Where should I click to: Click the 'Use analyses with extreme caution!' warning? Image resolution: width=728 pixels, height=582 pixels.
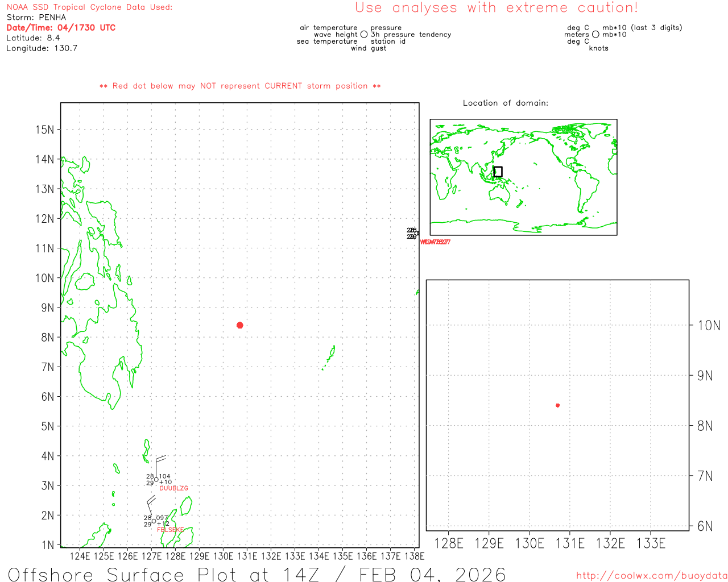click(496, 8)
